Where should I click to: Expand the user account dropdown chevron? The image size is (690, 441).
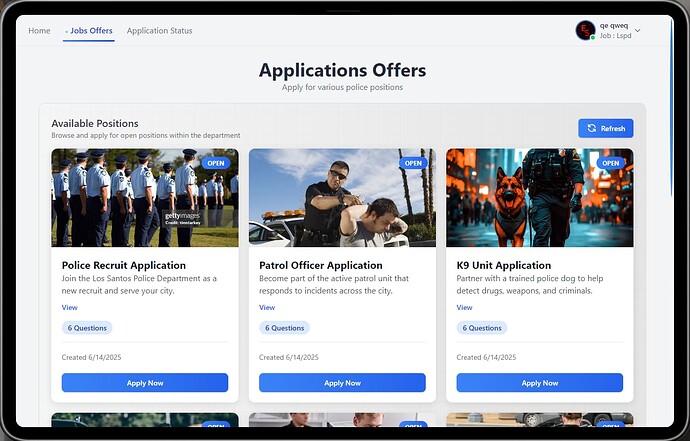(638, 31)
